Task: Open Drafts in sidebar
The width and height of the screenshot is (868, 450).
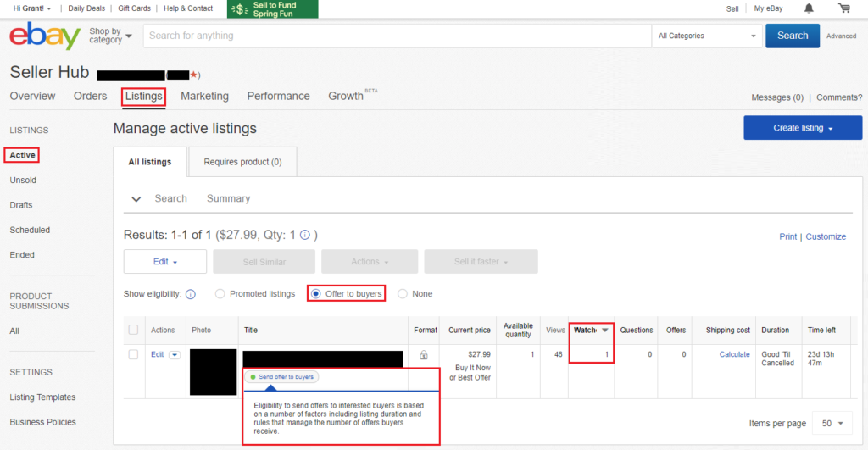Action: (x=21, y=205)
